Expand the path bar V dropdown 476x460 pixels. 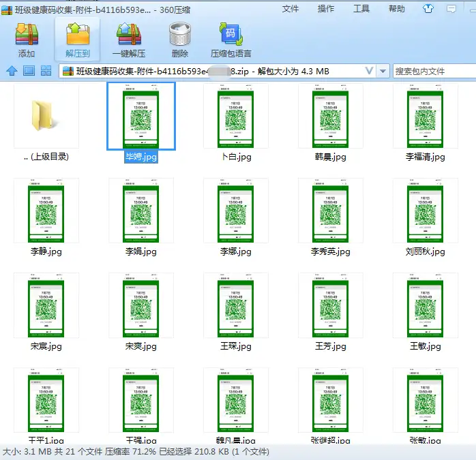click(369, 71)
